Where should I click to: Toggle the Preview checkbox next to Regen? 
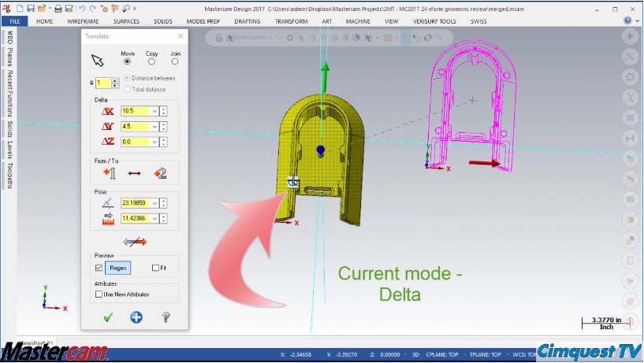point(99,268)
